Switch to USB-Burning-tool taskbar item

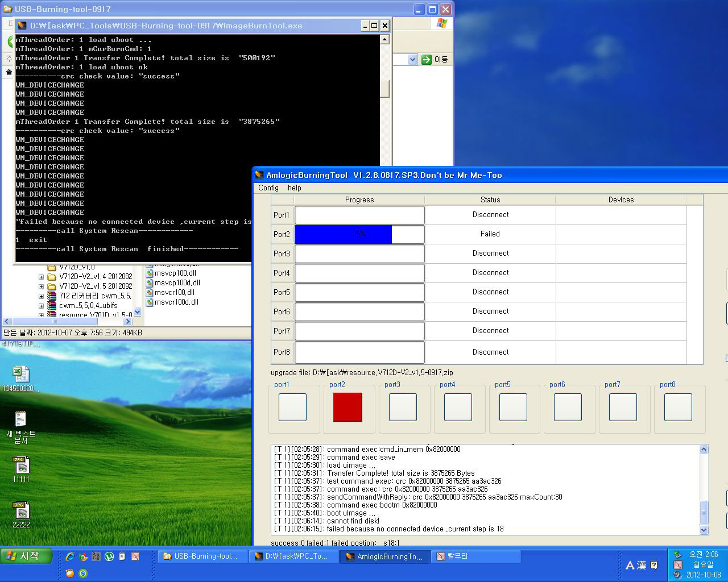point(202,556)
